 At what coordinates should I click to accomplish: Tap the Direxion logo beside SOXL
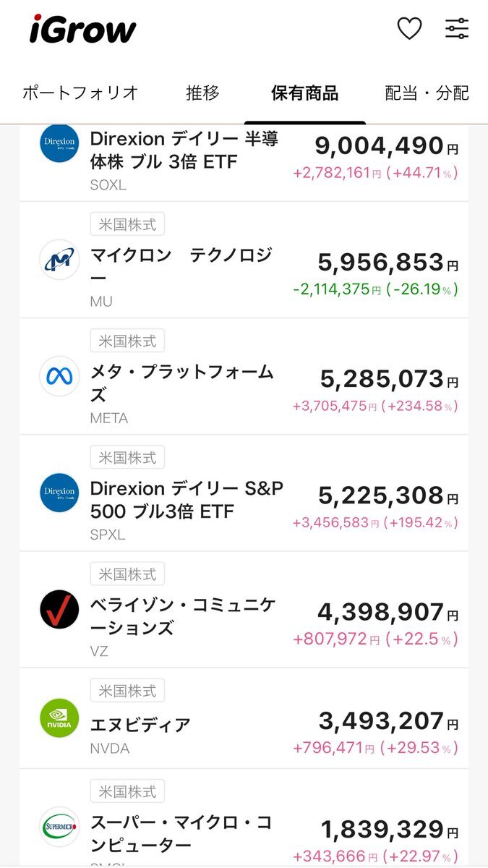pos(59,144)
